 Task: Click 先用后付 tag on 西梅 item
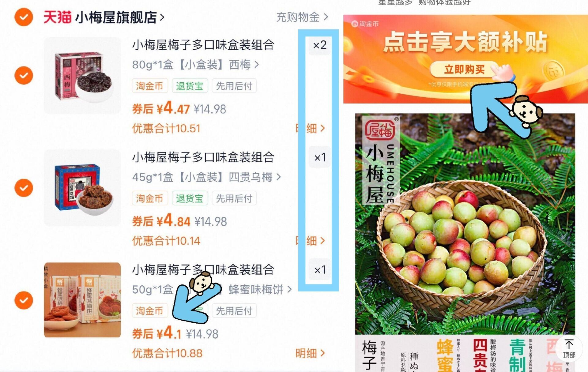coord(234,86)
